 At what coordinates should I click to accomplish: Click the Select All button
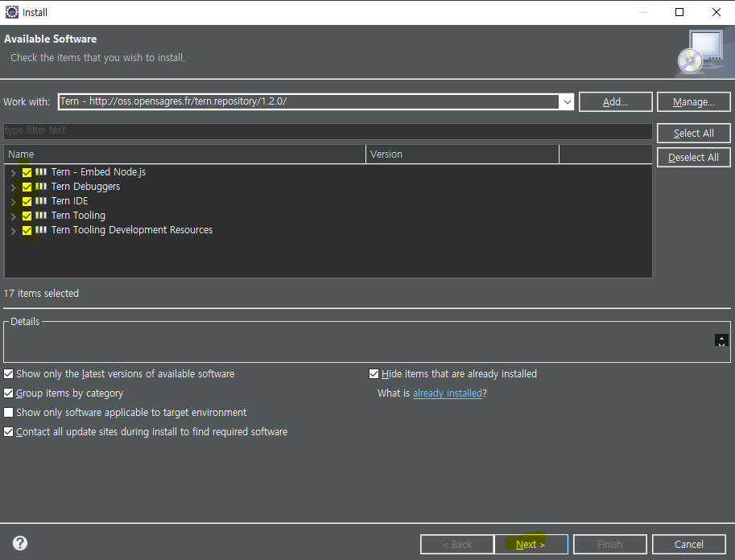[x=694, y=133]
